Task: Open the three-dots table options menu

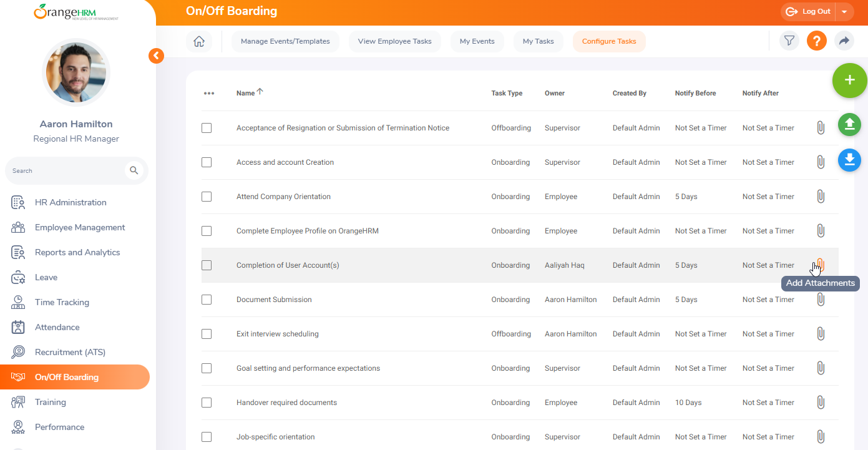Action: coord(209,94)
